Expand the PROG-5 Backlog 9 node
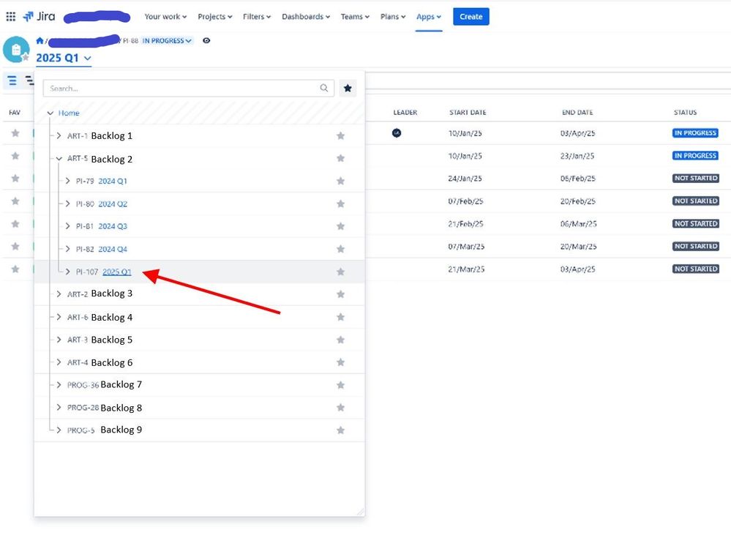This screenshot has width=731, height=560. click(59, 430)
